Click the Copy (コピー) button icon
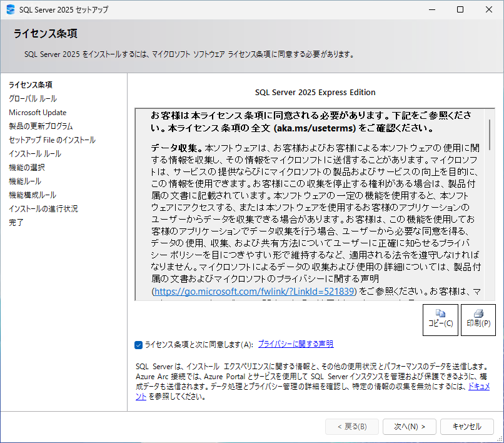The width and height of the screenshot is (504, 443). 440,313
